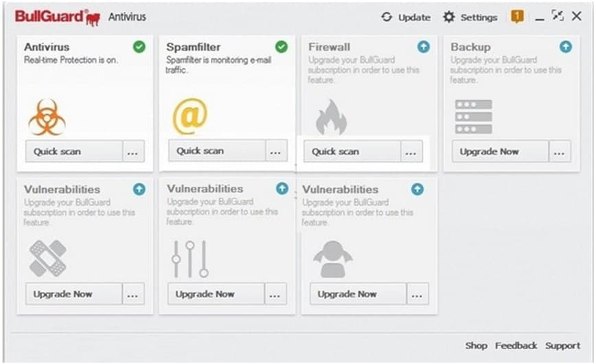The image size is (596, 364).
Task: Click the Antivirus biohazard icon
Action: (x=47, y=117)
